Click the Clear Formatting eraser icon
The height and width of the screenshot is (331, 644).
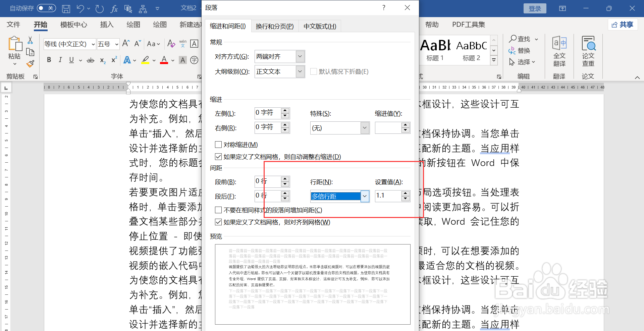[x=171, y=44]
